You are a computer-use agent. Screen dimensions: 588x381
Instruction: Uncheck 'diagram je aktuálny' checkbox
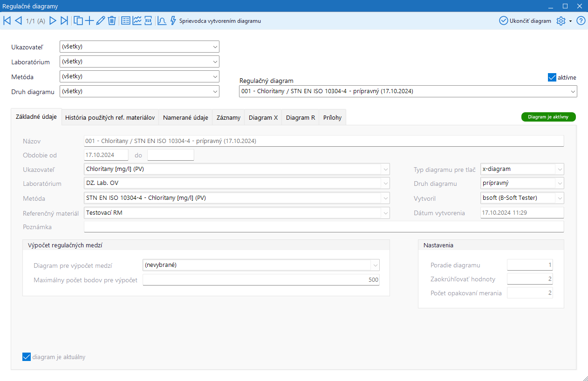pyautogui.click(x=27, y=357)
